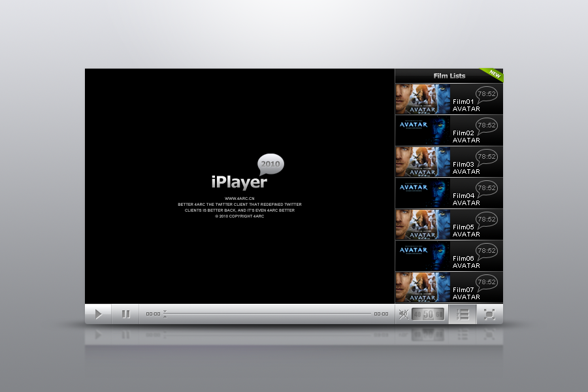Image resolution: width=588 pixels, height=392 pixels.
Task: Click the Film06 AVATAR title text
Action: 466,262
